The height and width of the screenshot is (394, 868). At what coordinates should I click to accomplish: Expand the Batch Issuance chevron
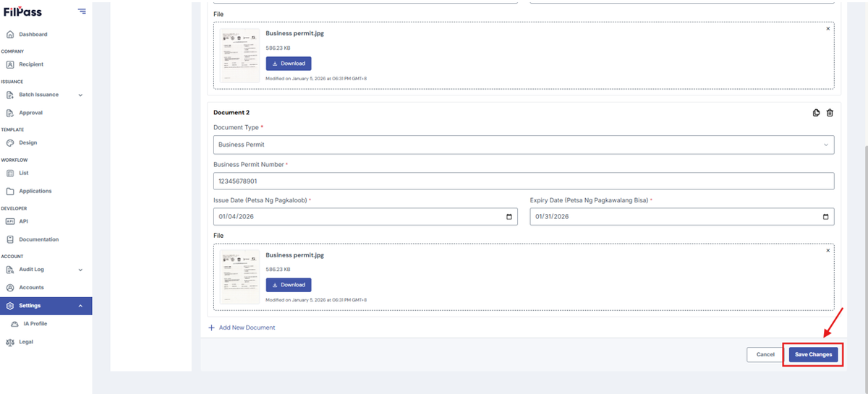(80, 95)
